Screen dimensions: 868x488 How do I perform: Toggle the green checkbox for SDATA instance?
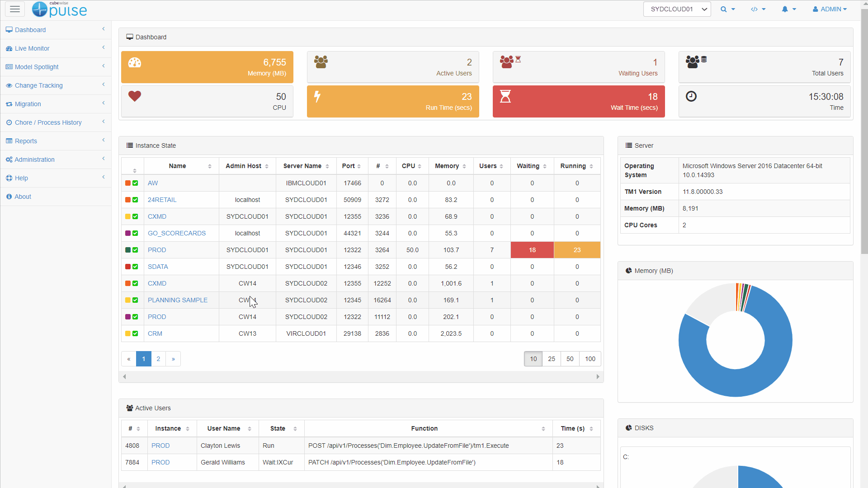tap(135, 267)
